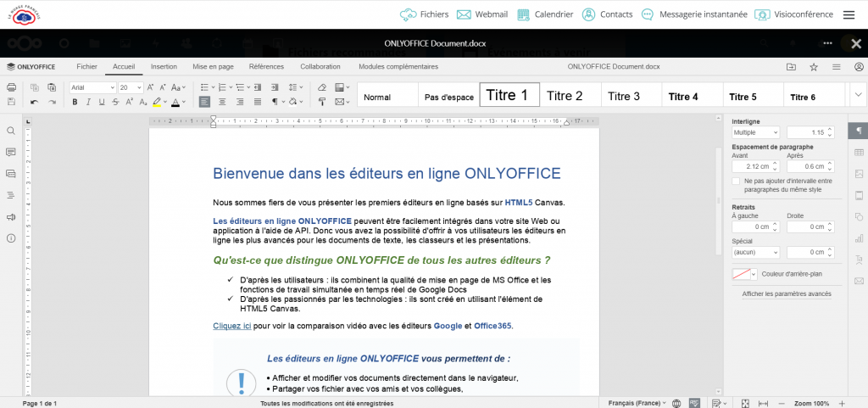868x408 pixels.
Task: Decrease the paragraph indent
Action: (x=259, y=87)
